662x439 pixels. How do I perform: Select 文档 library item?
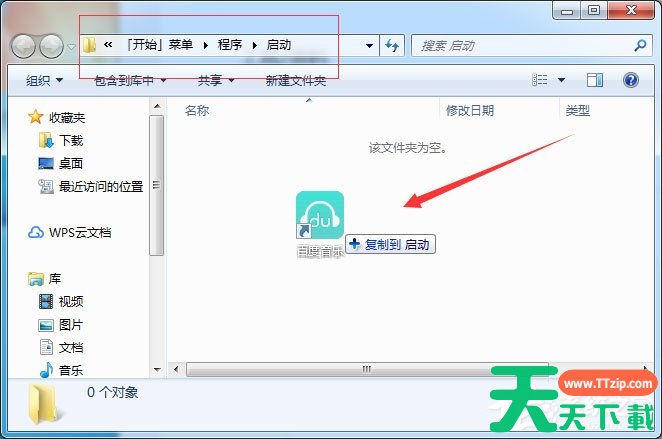click(x=71, y=347)
